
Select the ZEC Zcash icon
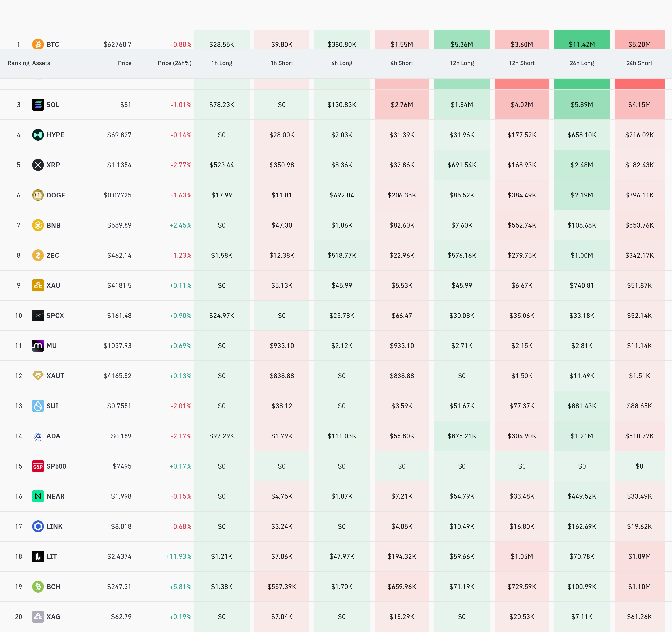click(38, 255)
